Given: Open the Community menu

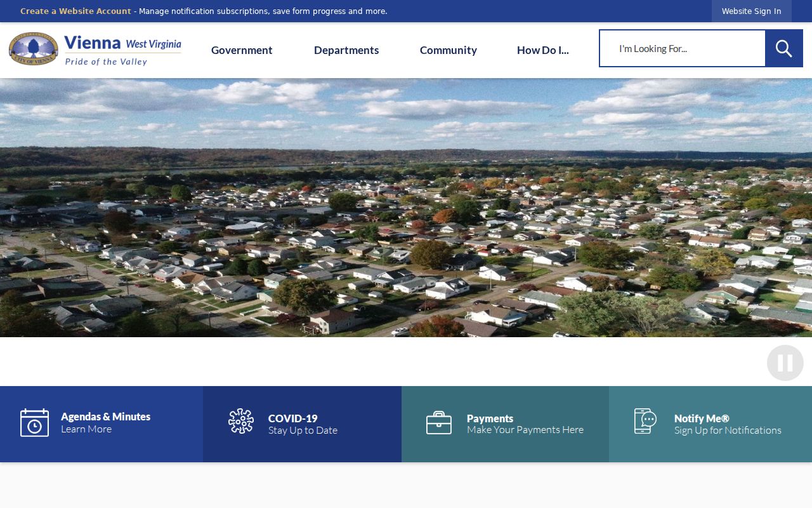Looking at the screenshot, I should pos(449,50).
